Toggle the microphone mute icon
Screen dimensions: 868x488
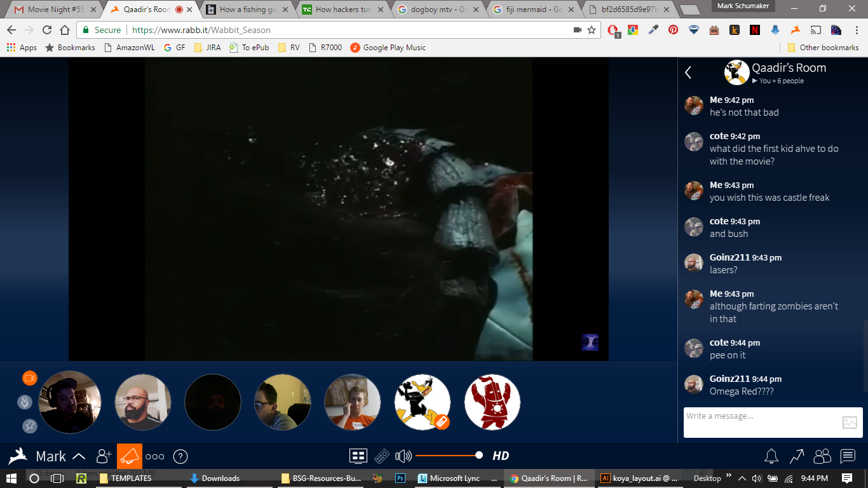[25, 402]
